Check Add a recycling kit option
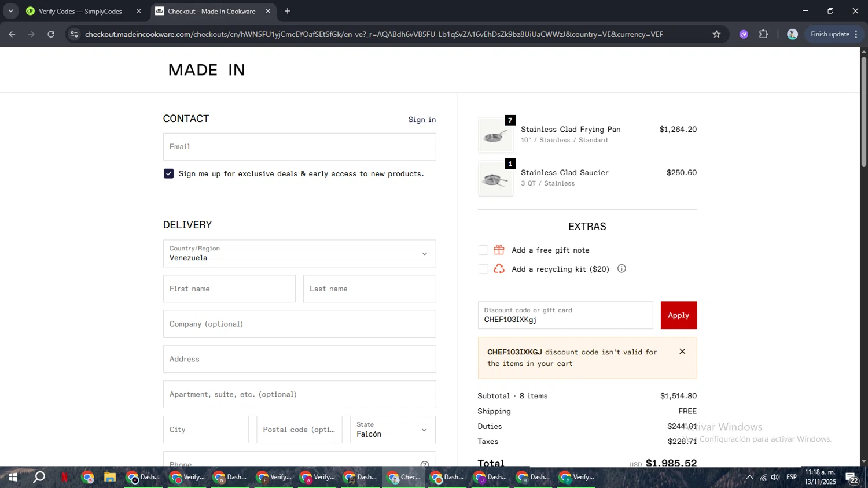This screenshot has height=488, width=868. 483,269
